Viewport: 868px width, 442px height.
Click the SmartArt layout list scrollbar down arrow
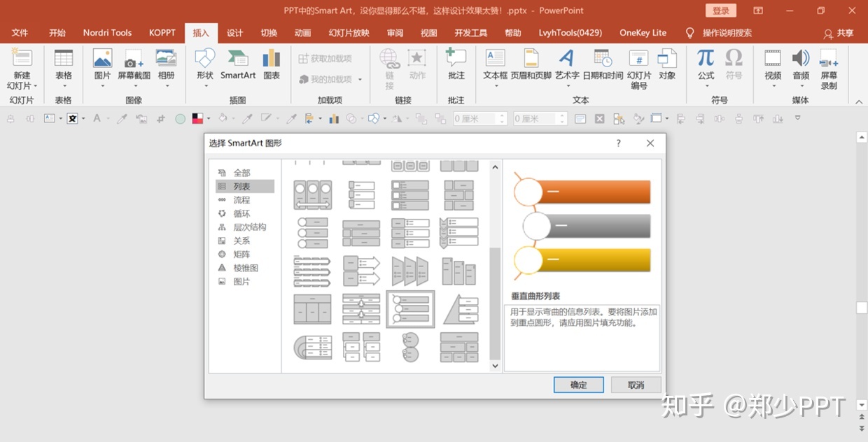point(496,366)
